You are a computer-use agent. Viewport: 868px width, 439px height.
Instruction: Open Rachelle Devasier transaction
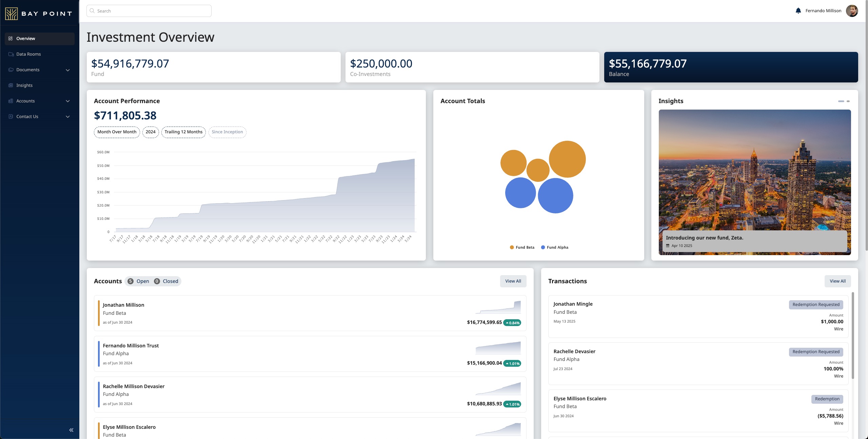pos(698,364)
